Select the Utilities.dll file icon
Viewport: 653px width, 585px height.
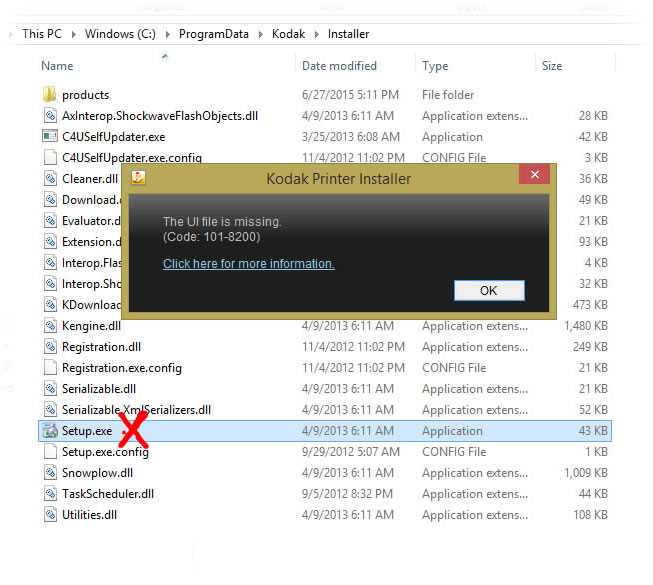(50, 515)
